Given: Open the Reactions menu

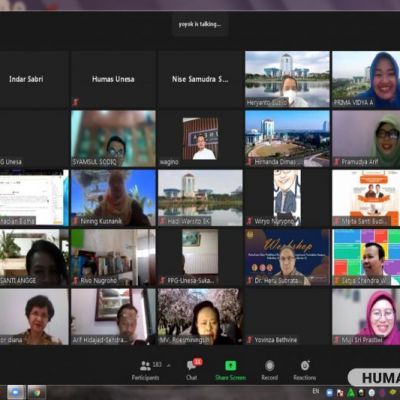Looking at the screenshot, I should (x=305, y=370).
